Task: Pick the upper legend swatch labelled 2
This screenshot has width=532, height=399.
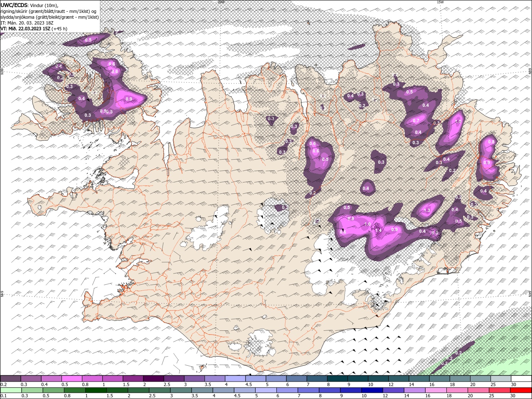Action: pos(153,379)
